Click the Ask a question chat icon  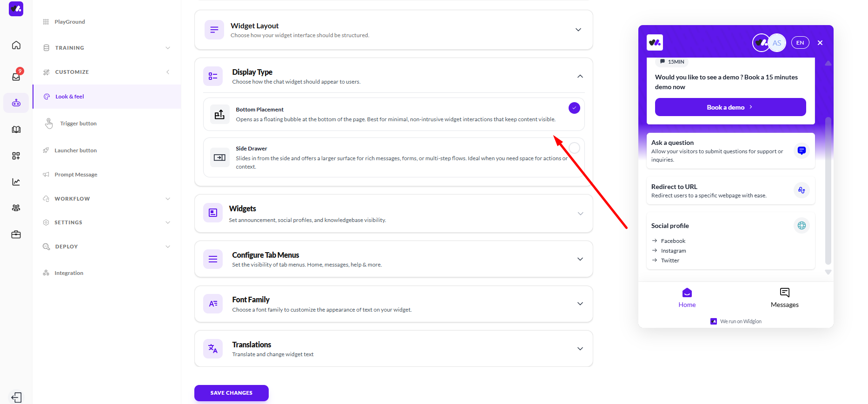tap(801, 150)
